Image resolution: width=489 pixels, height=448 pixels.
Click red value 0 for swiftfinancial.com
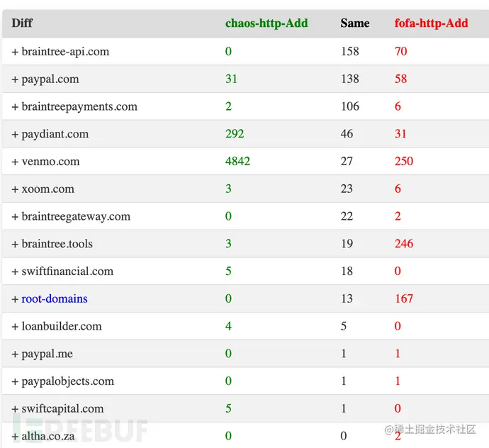[398, 271]
